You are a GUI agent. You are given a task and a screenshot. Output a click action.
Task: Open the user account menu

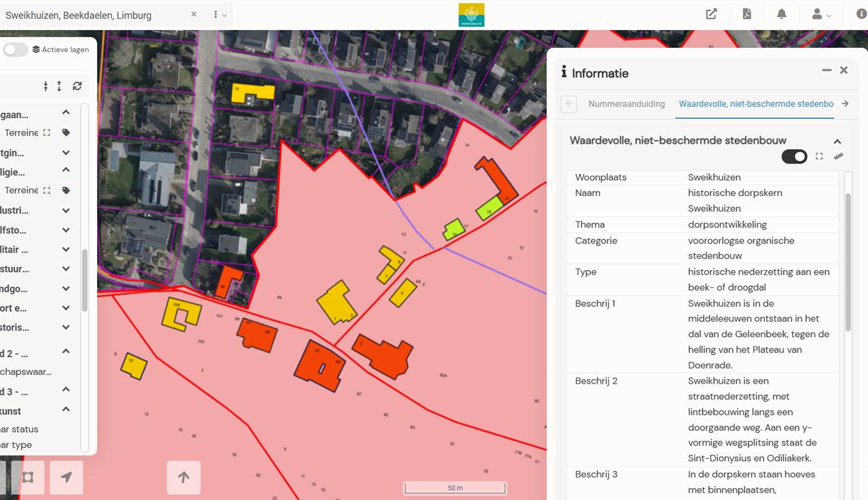click(x=821, y=14)
